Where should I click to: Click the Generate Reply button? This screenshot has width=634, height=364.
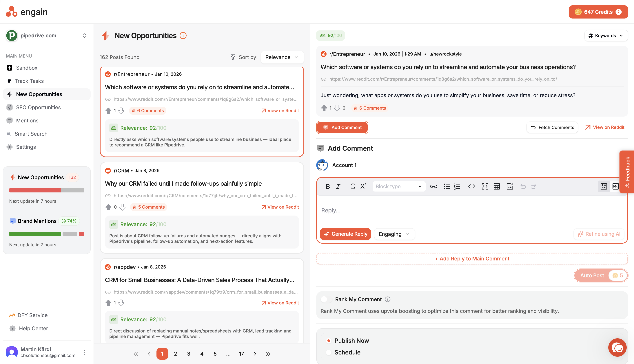(x=345, y=234)
